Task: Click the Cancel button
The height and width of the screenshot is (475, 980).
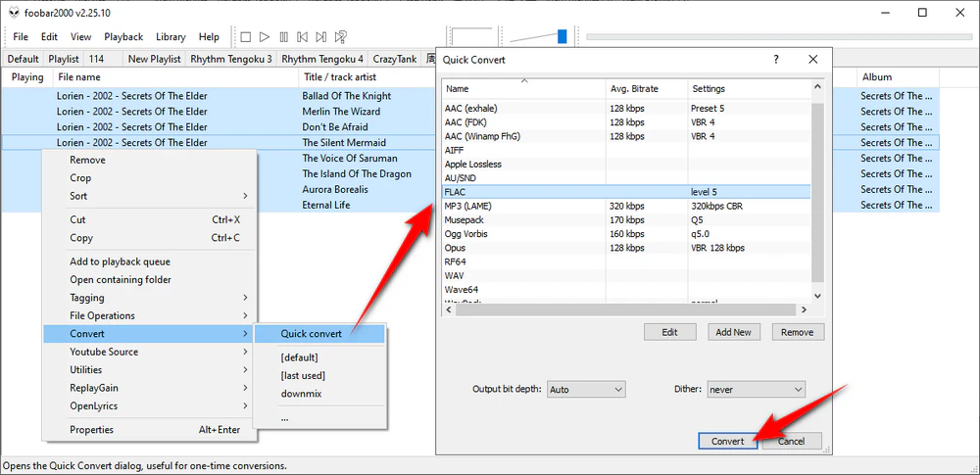Action: 791,442
